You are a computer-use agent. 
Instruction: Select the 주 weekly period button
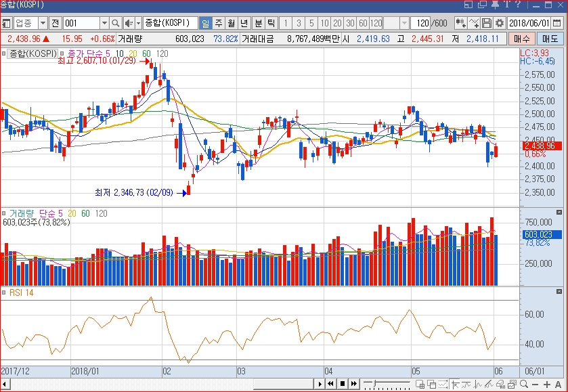pos(218,23)
